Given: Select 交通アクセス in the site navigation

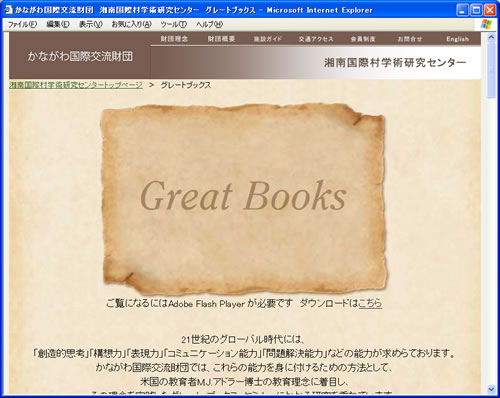Looking at the screenshot, I should pos(316,39).
